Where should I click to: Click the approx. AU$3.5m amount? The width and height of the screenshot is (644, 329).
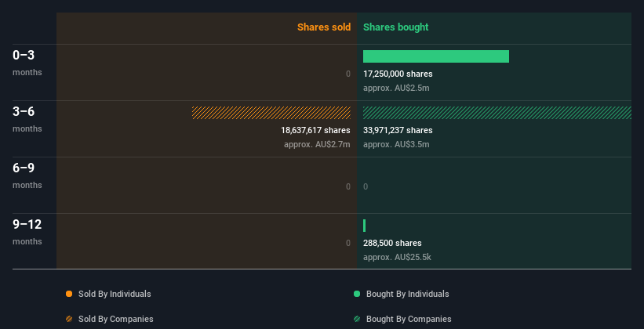pyautogui.click(x=396, y=144)
